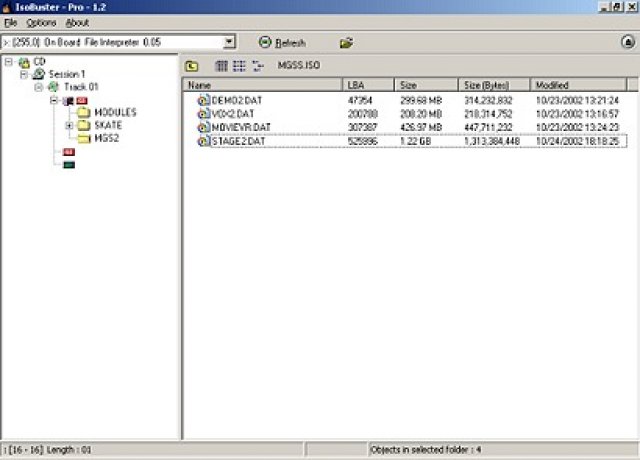Select file name VOX2.DAT

tap(233, 114)
